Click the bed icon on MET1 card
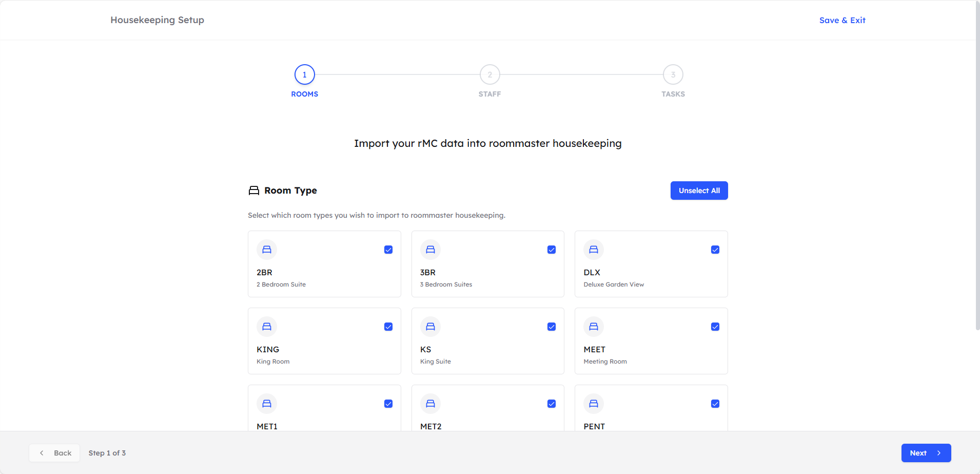Image resolution: width=980 pixels, height=474 pixels. click(267, 404)
